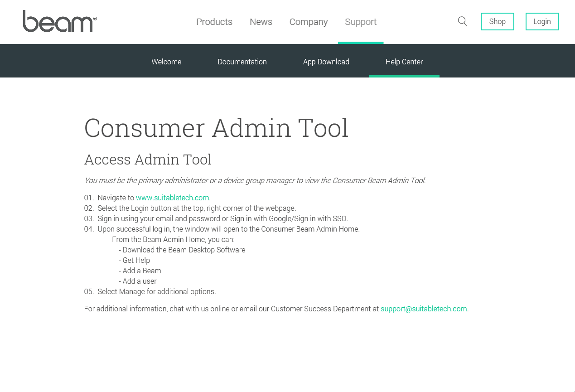Click the 'Add a user' list line
Image resolution: width=575 pixels, height=392 pixels.
(x=138, y=281)
